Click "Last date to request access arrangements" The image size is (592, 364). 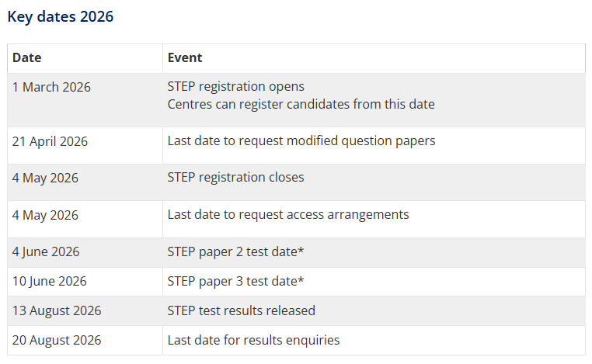[x=288, y=215]
